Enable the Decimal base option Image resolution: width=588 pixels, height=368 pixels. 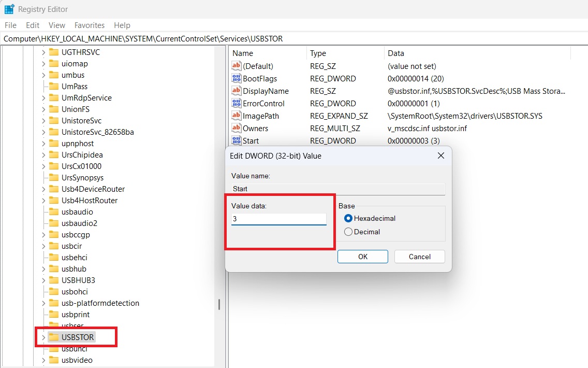click(x=349, y=232)
